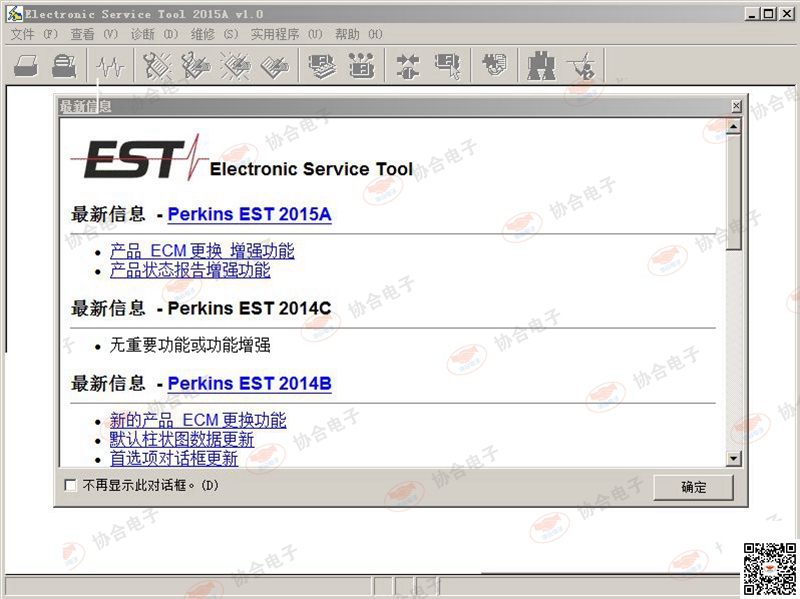Open Logged Diagnostic Codes icon with stethoscope and pen
The image size is (800, 599).
click(x=196, y=65)
